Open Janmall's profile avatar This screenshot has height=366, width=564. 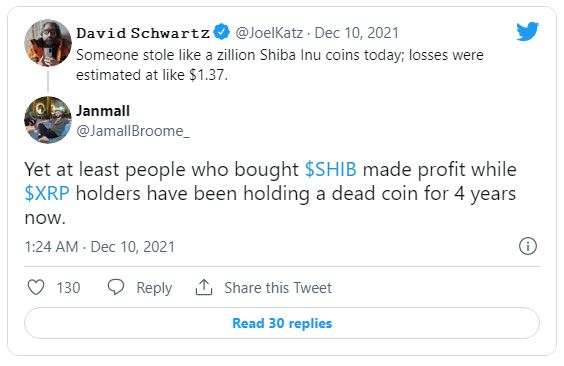coord(48,120)
